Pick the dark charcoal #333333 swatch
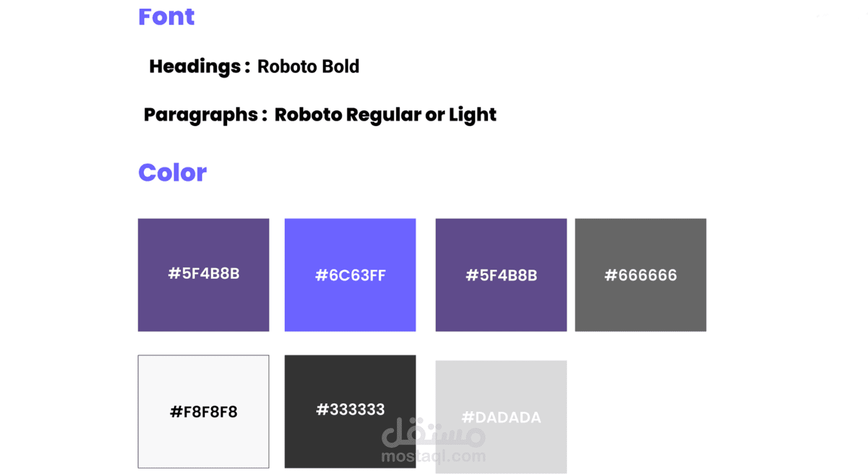Screen dimensions: 868x475 (350, 412)
